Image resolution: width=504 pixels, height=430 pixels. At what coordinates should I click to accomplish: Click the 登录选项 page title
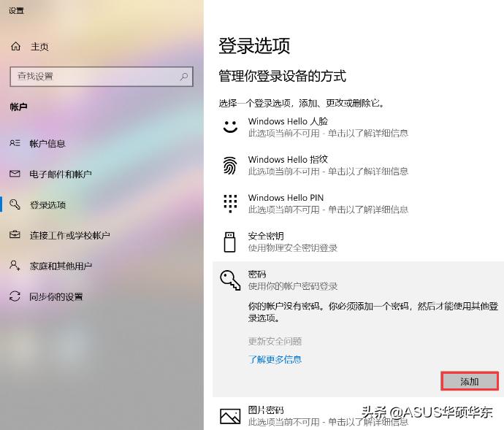(254, 45)
